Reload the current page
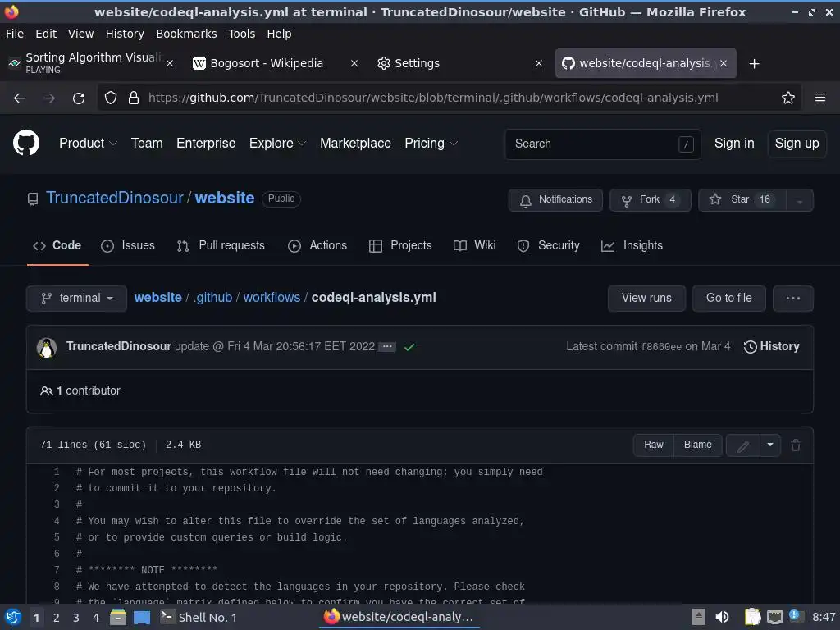 coord(79,98)
